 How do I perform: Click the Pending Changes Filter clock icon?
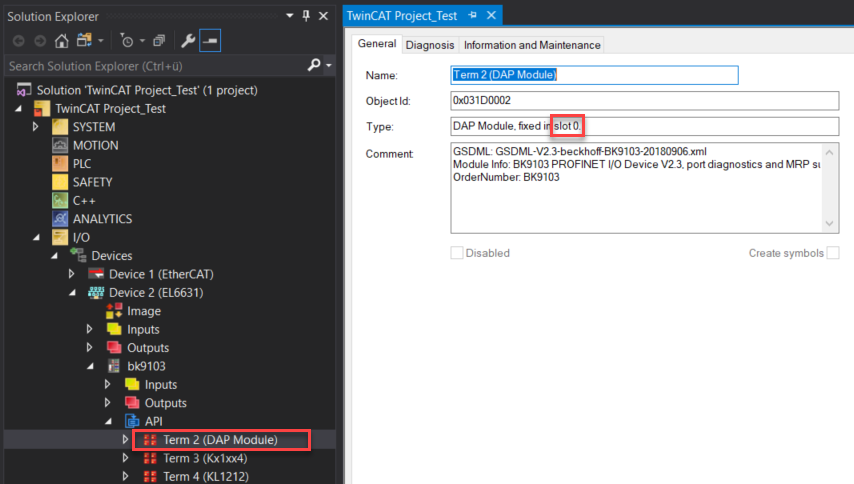(127, 41)
